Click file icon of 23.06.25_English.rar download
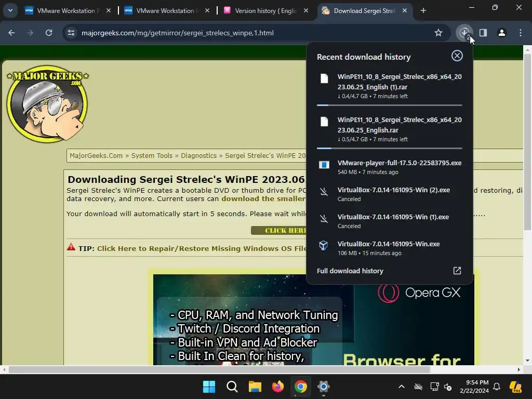This screenshot has height=399, width=532. pos(324,122)
